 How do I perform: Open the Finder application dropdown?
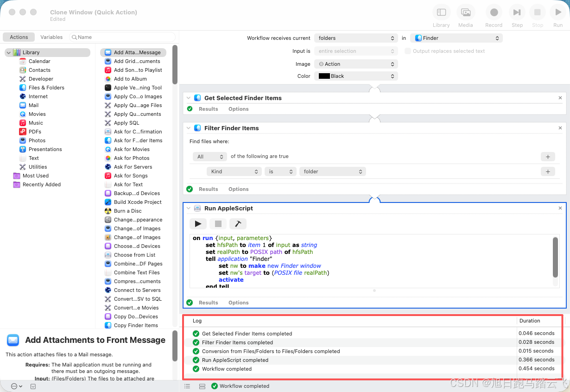[x=457, y=38]
